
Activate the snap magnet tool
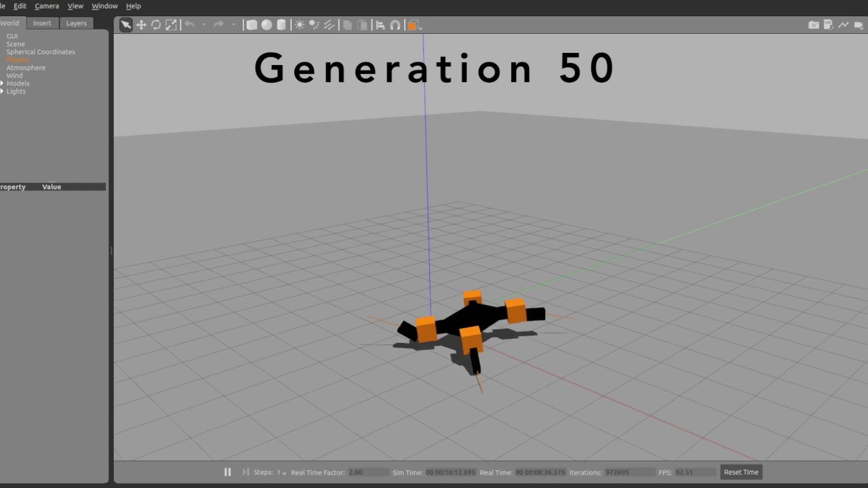coord(395,25)
